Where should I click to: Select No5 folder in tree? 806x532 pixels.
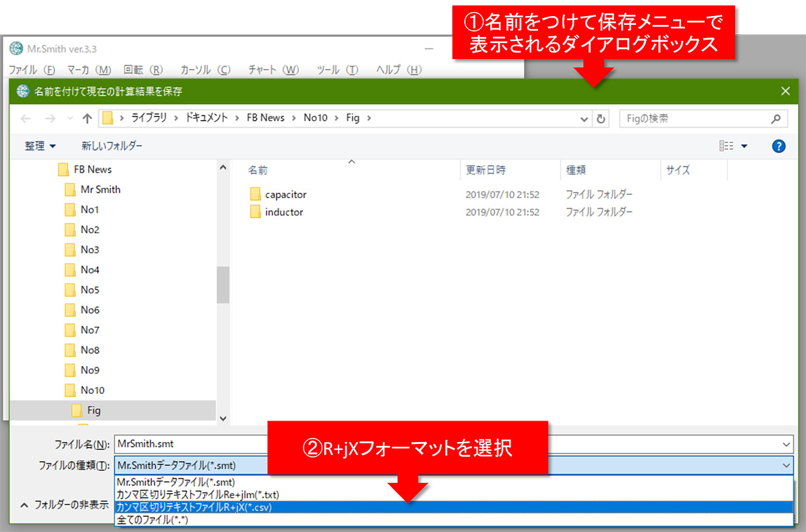coord(89,290)
